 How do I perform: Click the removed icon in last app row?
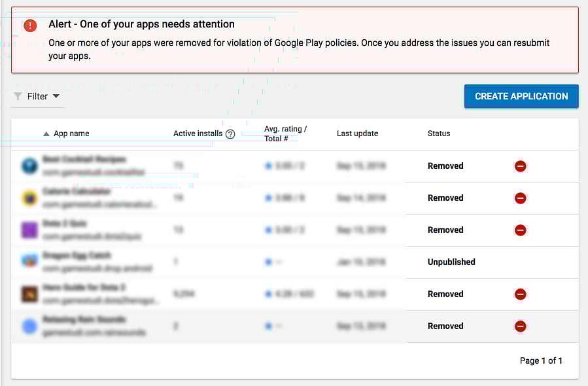point(520,326)
